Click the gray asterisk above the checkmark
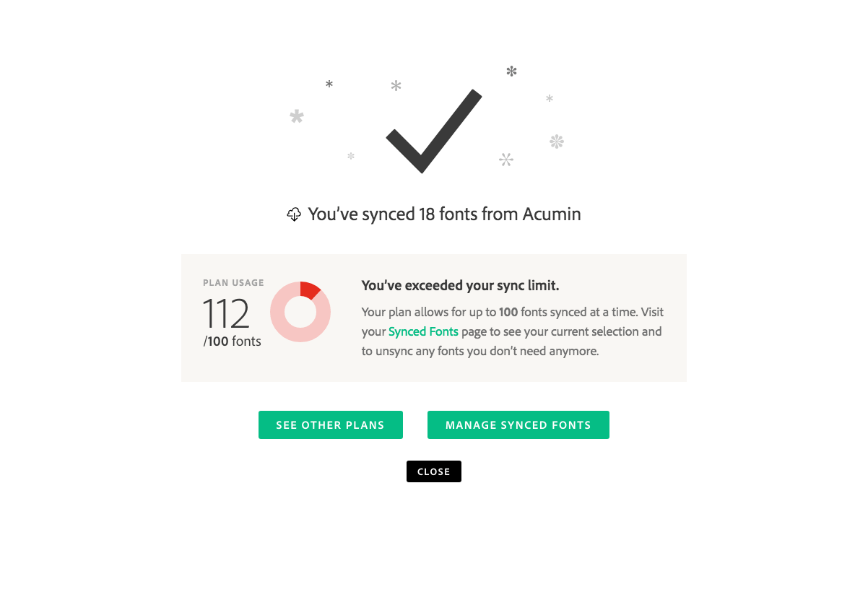The width and height of the screenshot is (868, 592). 396,87
